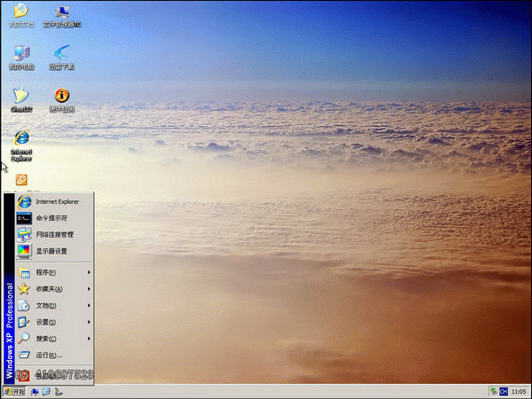Click the 开始 Start button
This screenshot has width=532, height=399.
click(14, 391)
